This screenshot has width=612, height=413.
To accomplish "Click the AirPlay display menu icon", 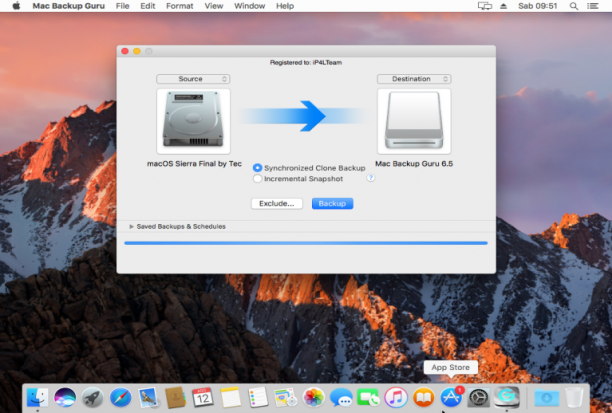I will pos(484,6).
